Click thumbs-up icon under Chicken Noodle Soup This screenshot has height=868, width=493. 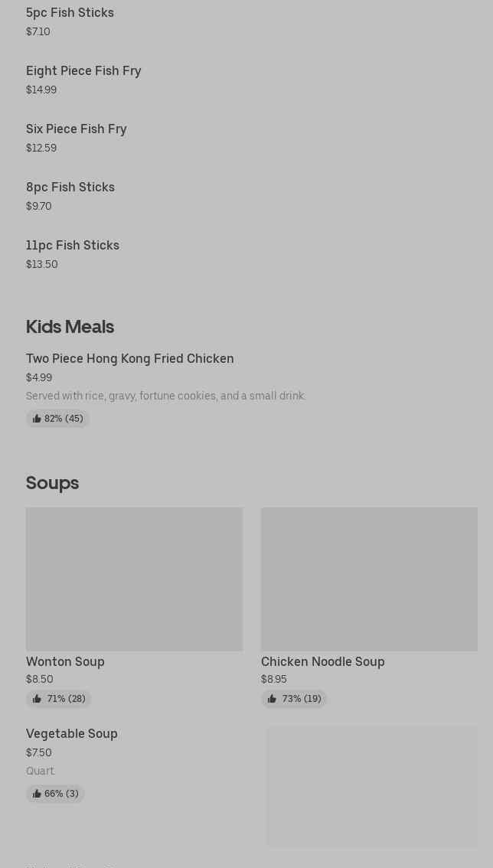[x=272, y=699]
